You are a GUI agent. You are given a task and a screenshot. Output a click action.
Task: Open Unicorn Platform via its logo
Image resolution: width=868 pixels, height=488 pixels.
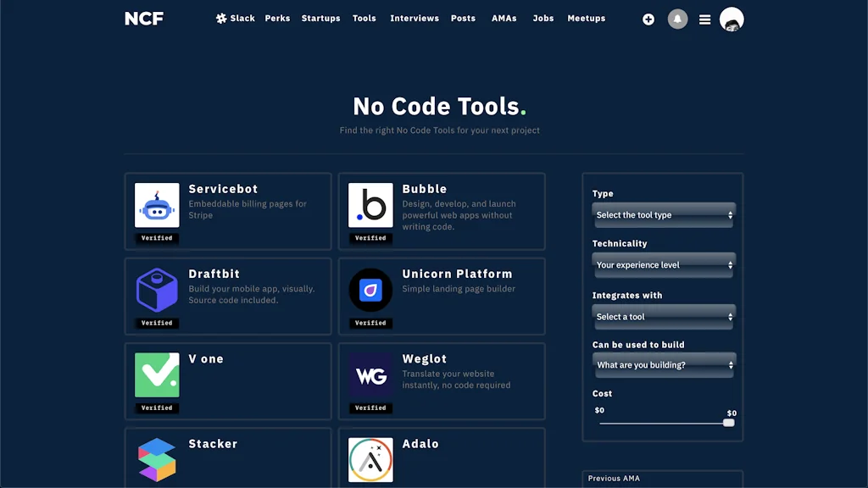[370, 288]
